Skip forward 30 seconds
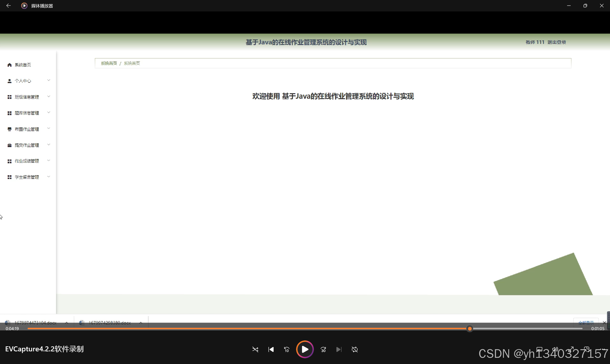The height and width of the screenshot is (364, 610). (323, 349)
